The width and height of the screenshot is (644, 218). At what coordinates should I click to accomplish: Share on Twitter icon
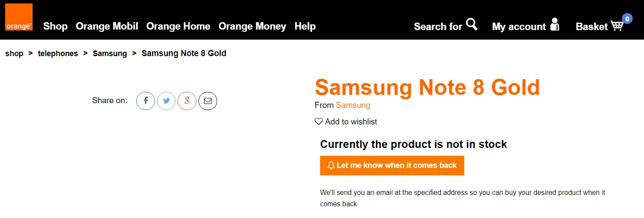166,101
